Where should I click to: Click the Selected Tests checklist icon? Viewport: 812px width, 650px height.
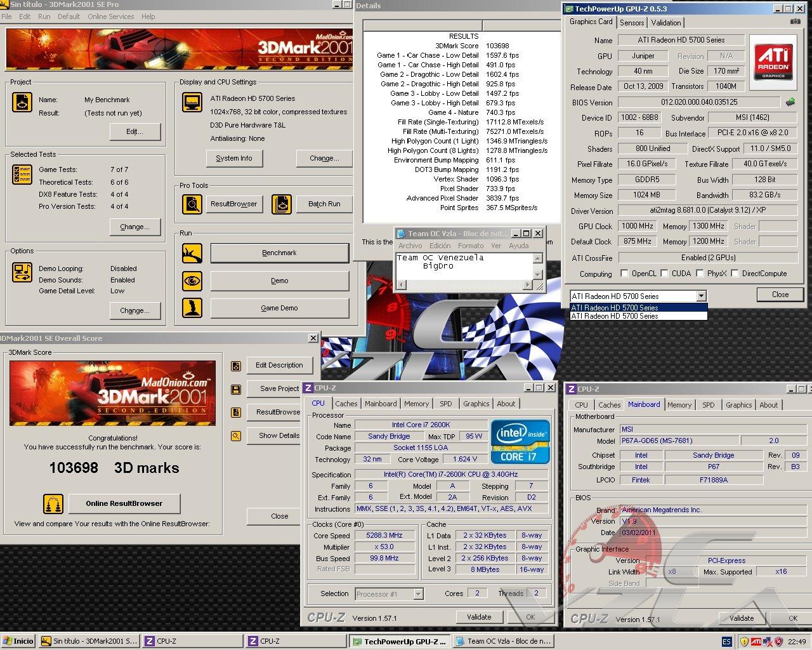[22, 175]
